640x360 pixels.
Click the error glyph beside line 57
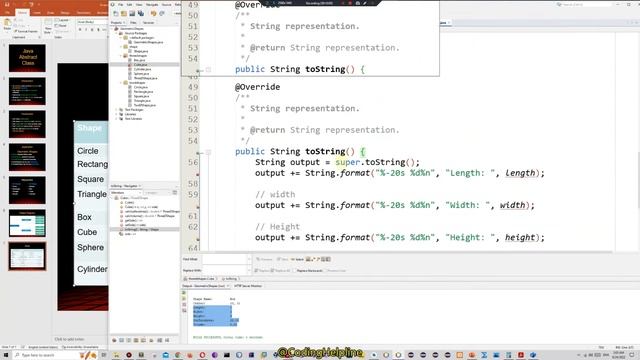[198, 174]
